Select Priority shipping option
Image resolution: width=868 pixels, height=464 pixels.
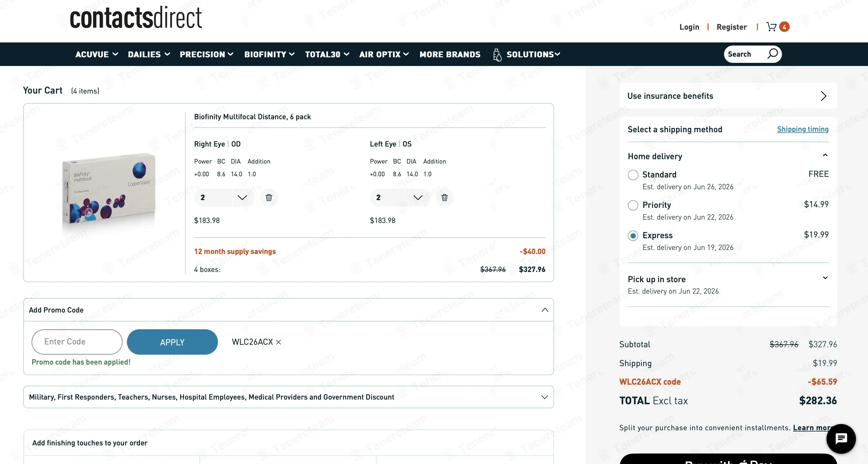[633, 205]
